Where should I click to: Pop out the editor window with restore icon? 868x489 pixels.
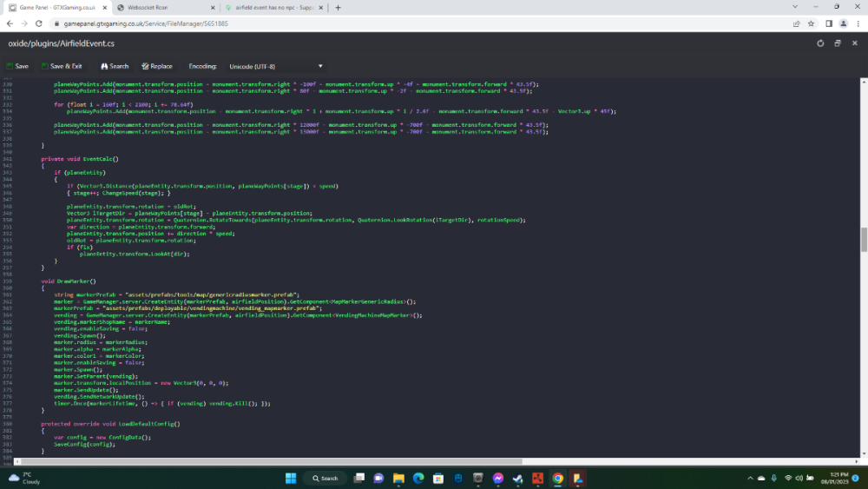[x=838, y=43]
